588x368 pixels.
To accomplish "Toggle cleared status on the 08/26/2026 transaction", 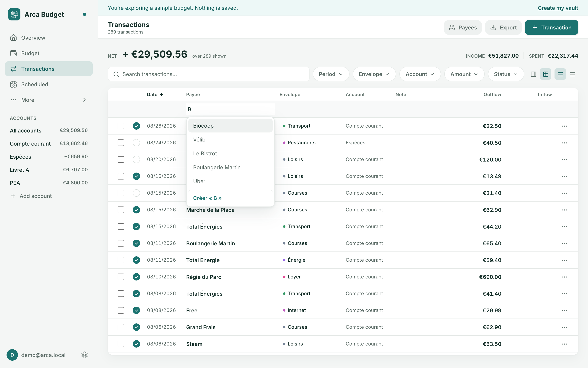I will (136, 126).
